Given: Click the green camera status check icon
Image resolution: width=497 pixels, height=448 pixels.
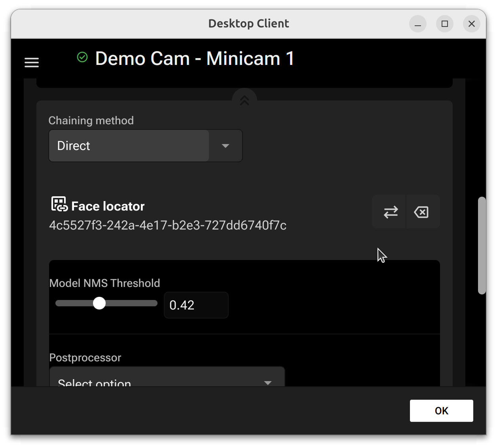Looking at the screenshot, I should (x=82, y=57).
